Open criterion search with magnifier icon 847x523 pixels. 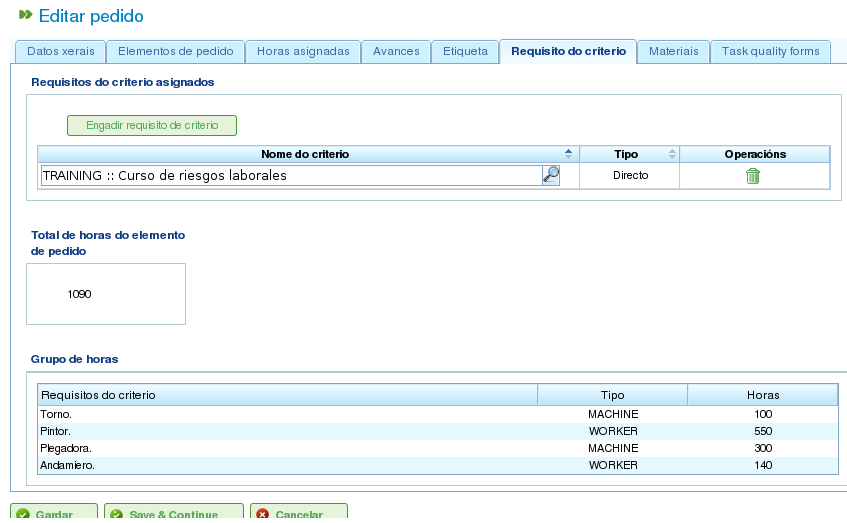[x=551, y=175]
